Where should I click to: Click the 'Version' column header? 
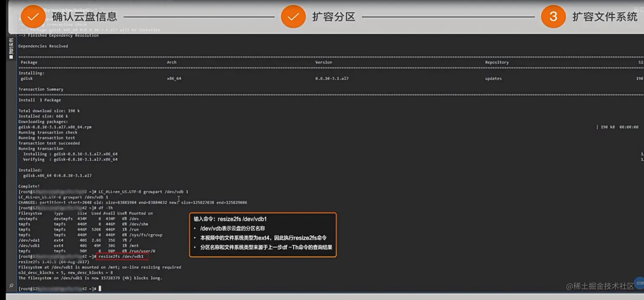tap(324, 62)
